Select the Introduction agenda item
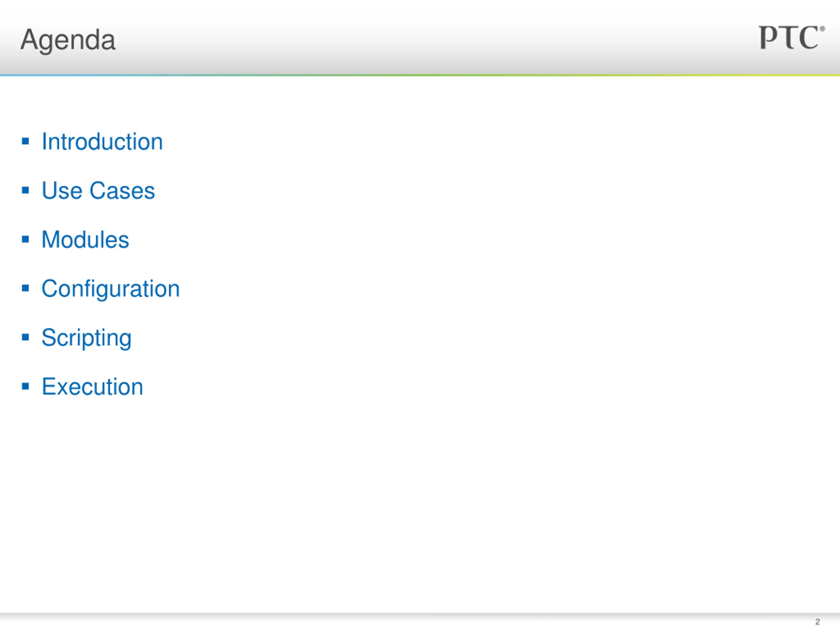Viewport: 840px width, 630px height. pos(102,142)
